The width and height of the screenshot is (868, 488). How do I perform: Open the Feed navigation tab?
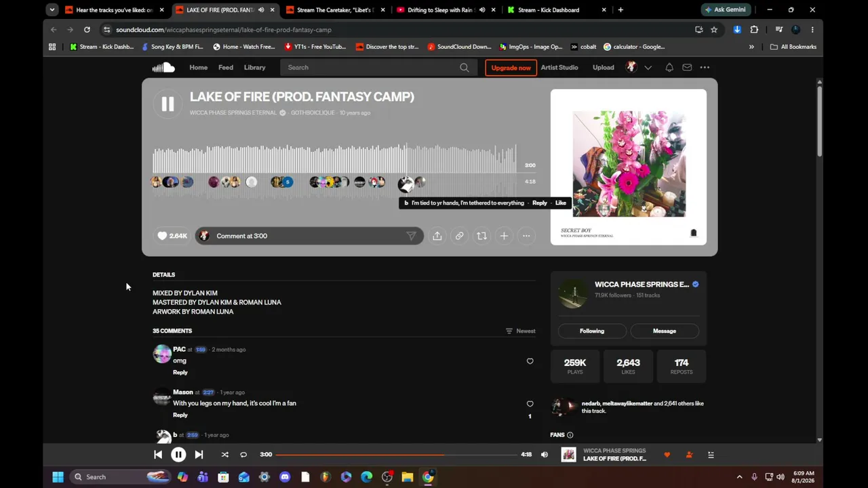(226, 67)
